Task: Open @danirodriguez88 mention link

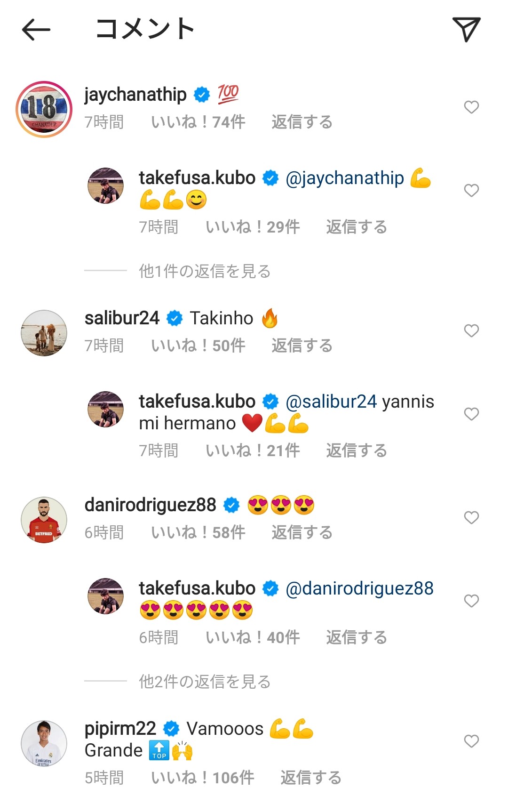Action: coord(360,588)
